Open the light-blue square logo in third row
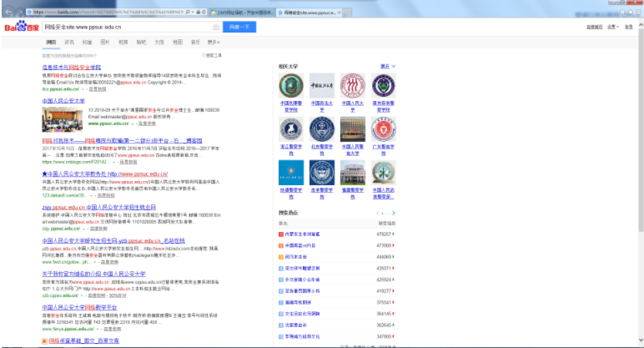The height and width of the screenshot is (348, 644). coord(291,173)
